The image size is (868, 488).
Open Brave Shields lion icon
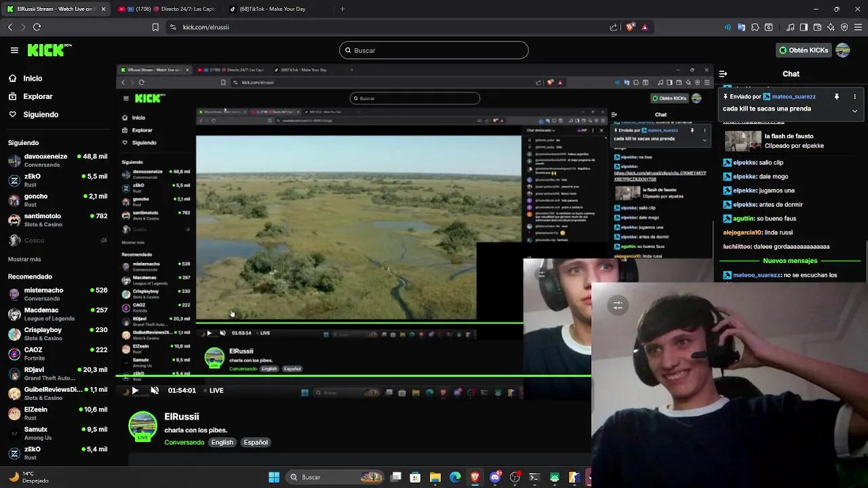pos(630,27)
